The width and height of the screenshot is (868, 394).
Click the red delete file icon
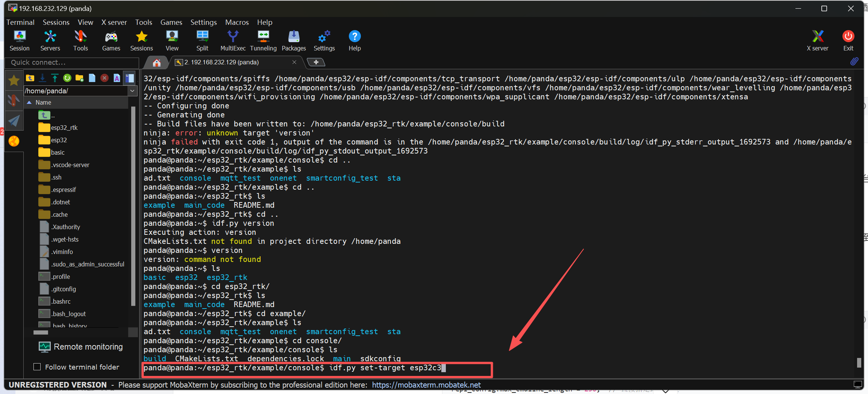click(x=105, y=78)
